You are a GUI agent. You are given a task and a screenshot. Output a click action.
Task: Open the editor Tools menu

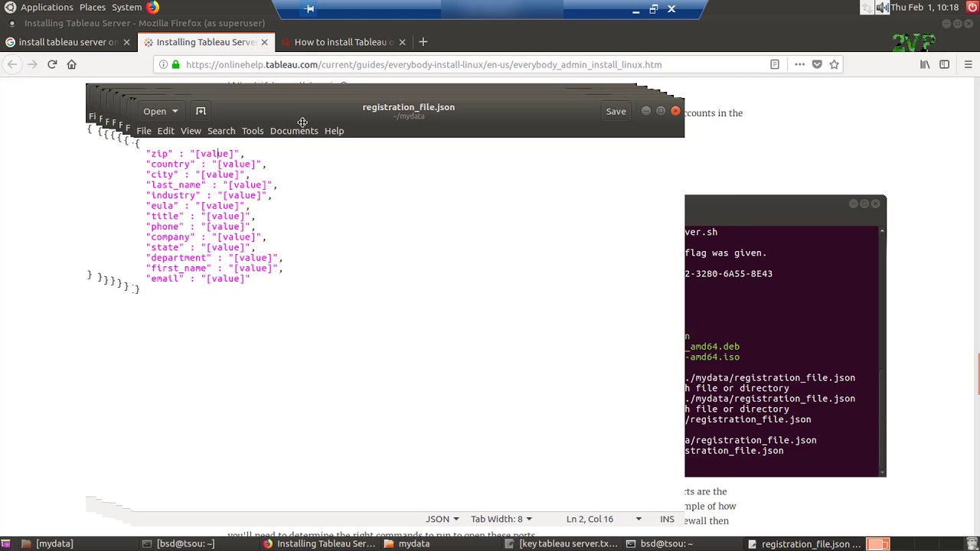[x=253, y=131]
